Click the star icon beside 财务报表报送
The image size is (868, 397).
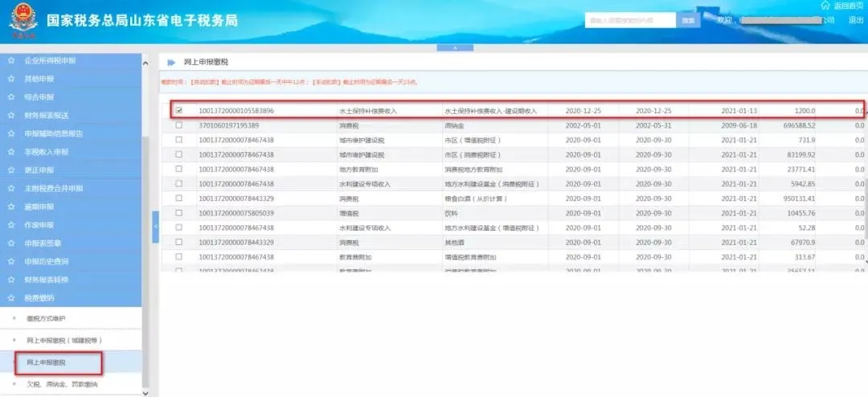click(11, 115)
